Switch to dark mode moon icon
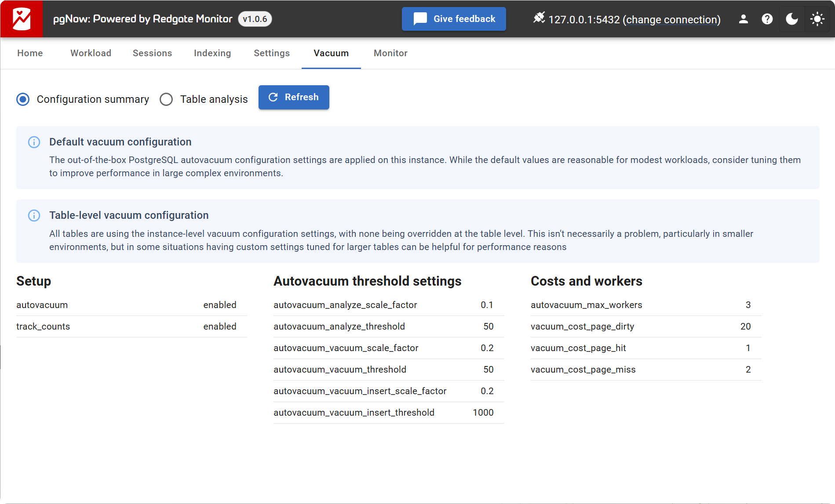Image resolution: width=835 pixels, height=504 pixels. coord(791,19)
